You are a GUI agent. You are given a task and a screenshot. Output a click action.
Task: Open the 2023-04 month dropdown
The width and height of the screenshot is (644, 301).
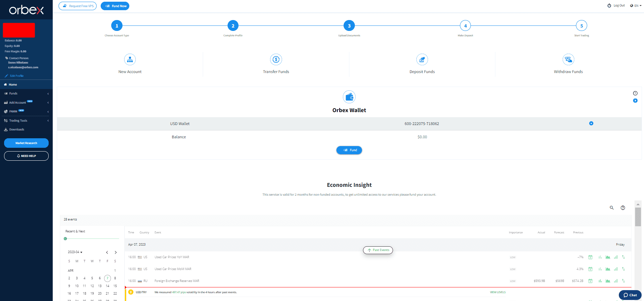coord(75,252)
